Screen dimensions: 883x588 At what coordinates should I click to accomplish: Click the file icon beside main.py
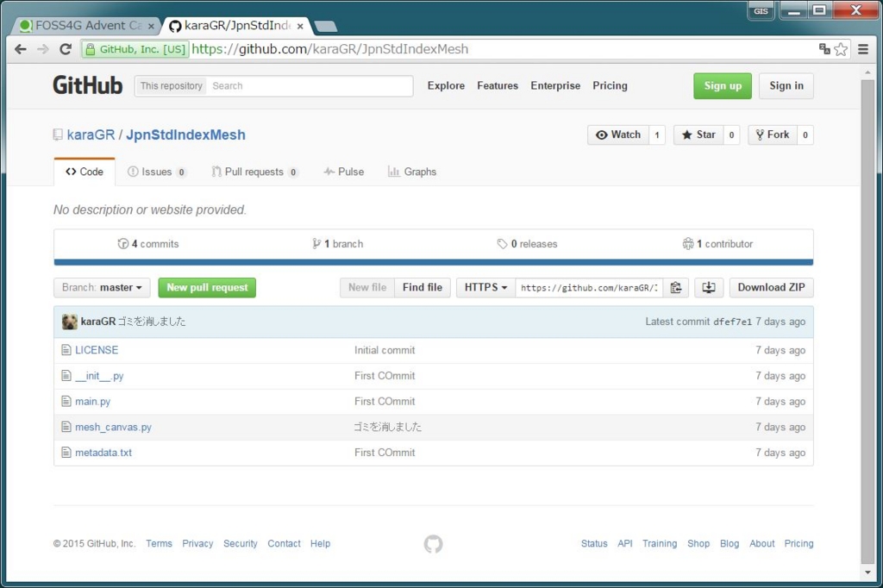tap(66, 402)
